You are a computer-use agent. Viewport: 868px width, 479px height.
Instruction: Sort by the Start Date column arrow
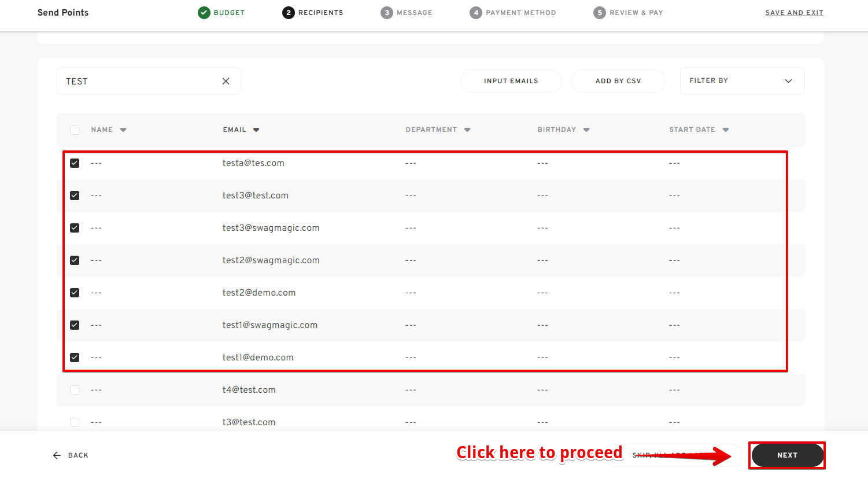coord(726,130)
